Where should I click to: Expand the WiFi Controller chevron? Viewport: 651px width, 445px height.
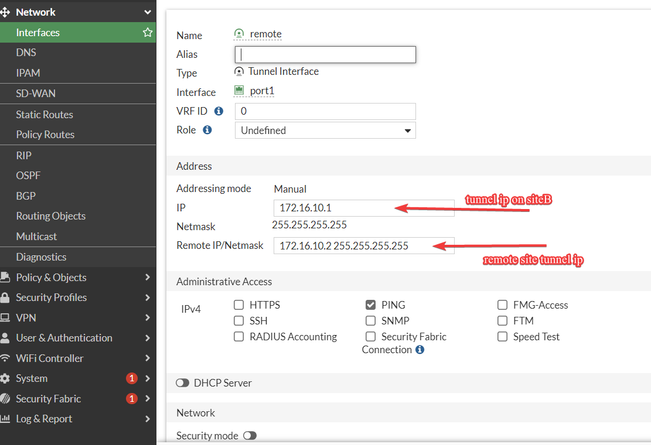click(x=147, y=358)
